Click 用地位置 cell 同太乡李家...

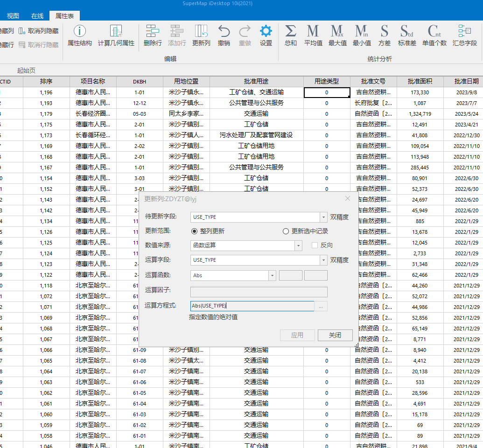coord(186,114)
